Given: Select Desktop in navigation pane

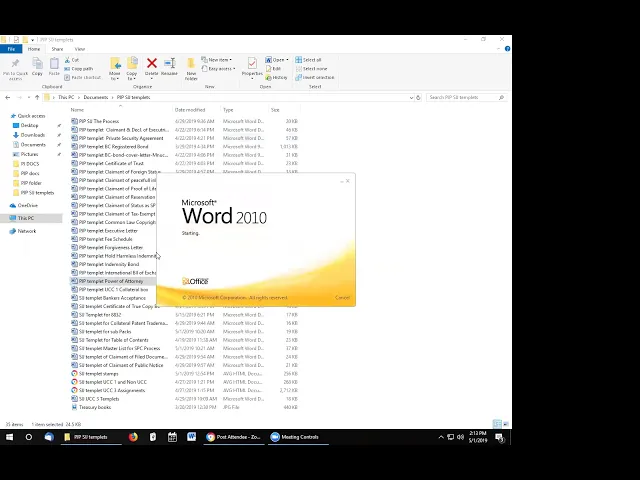Looking at the screenshot, I should (x=29, y=126).
